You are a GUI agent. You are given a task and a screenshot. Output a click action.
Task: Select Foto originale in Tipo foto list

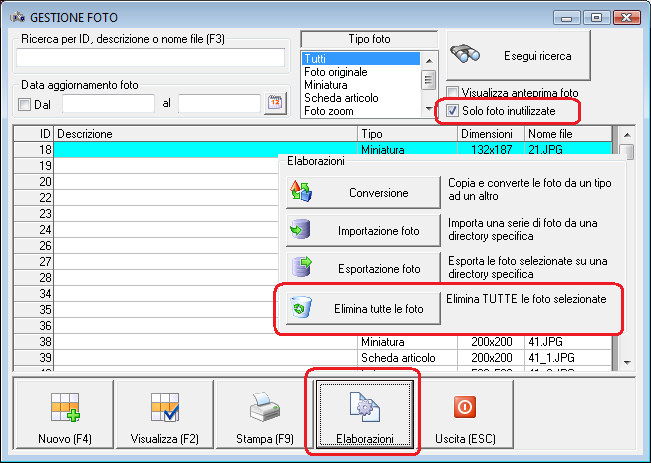(361, 72)
